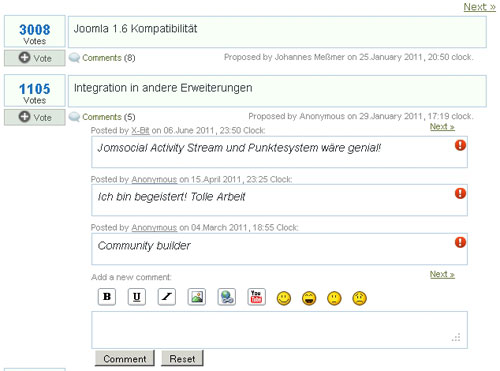
Task: Insert an image via the picture icon
Action: pyautogui.click(x=197, y=297)
